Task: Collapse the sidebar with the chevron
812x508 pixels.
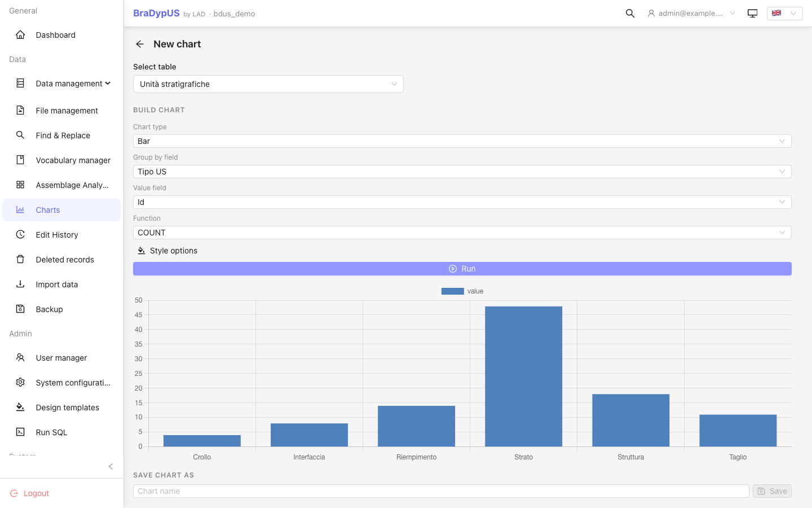Action: (111, 466)
